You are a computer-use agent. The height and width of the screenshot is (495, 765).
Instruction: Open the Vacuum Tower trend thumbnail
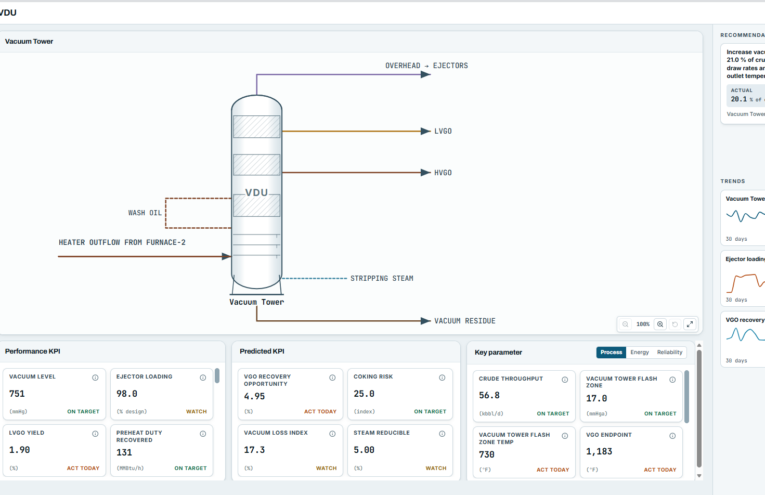(743, 217)
